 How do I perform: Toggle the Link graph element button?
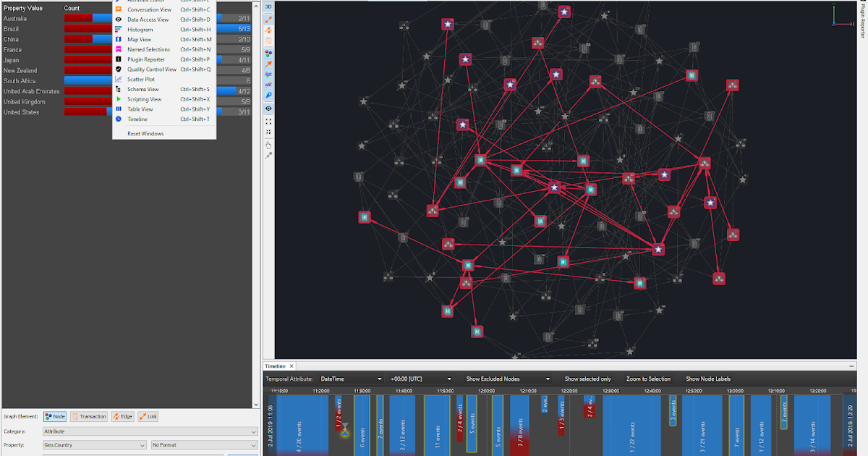(x=147, y=416)
